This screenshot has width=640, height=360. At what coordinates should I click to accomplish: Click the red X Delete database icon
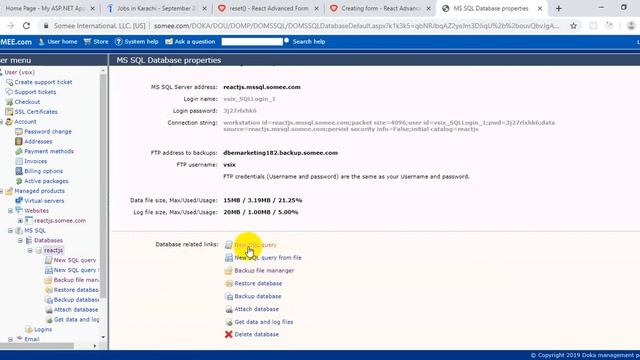coord(229,334)
